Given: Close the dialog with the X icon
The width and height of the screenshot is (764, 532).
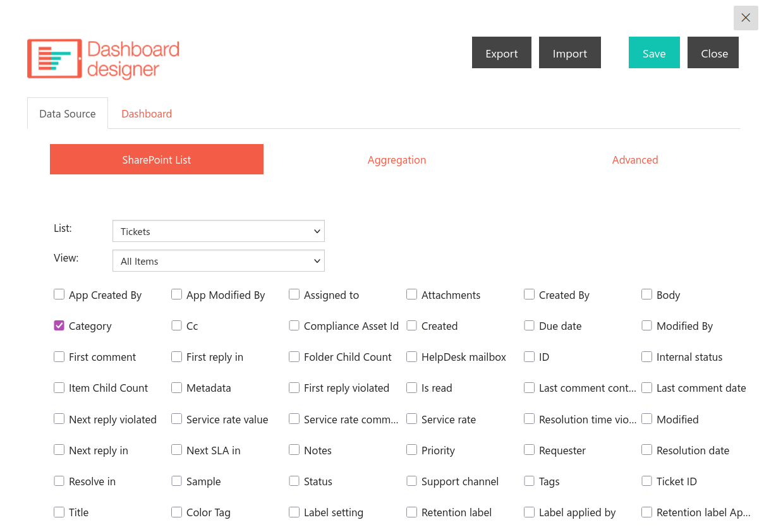Looking at the screenshot, I should (746, 18).
